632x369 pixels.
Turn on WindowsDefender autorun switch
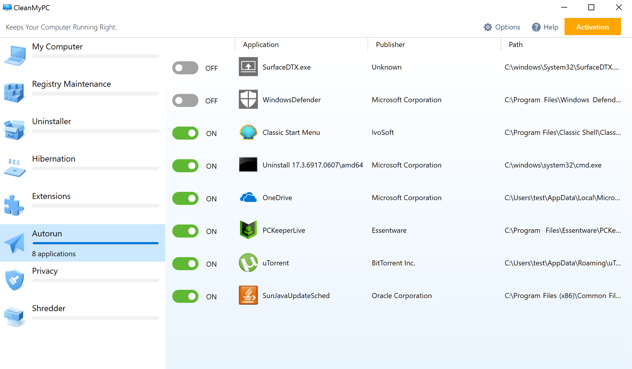click(185, 100)
